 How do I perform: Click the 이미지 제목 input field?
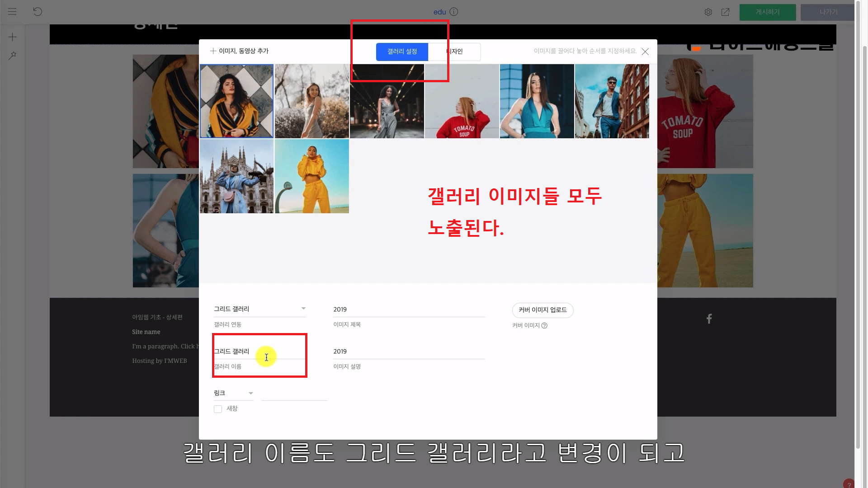tap(409, 310)
